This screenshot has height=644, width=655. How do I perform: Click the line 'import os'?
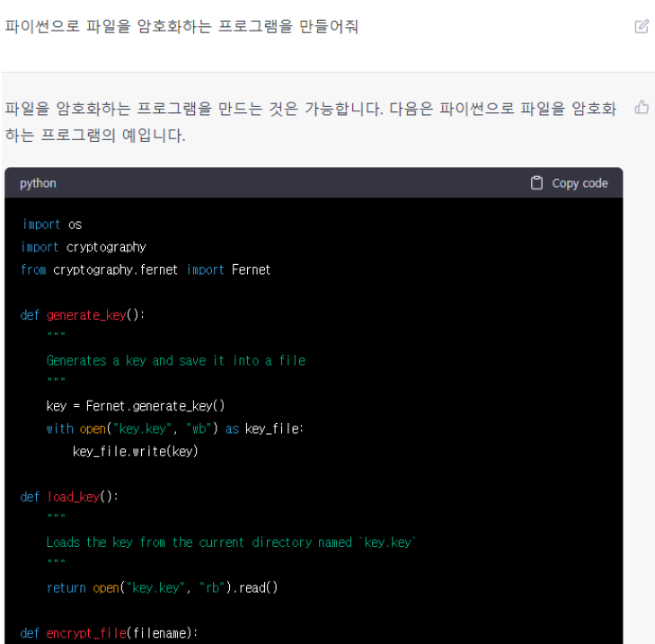[x=52, y=225]
